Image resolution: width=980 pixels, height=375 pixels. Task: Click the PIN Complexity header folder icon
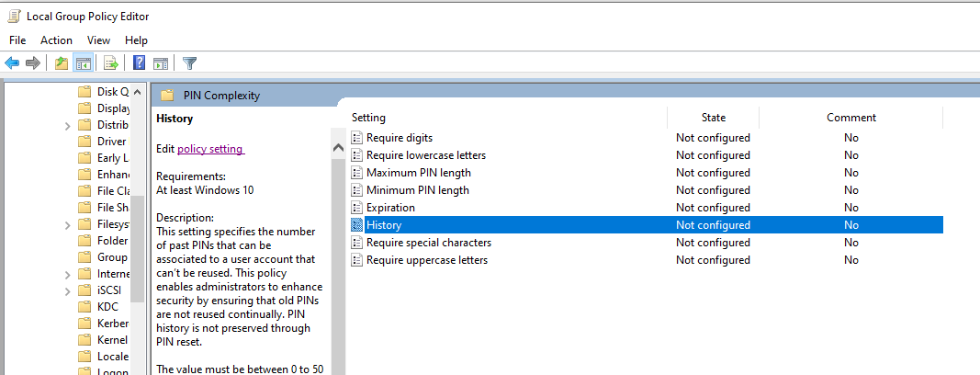point(167,96)
